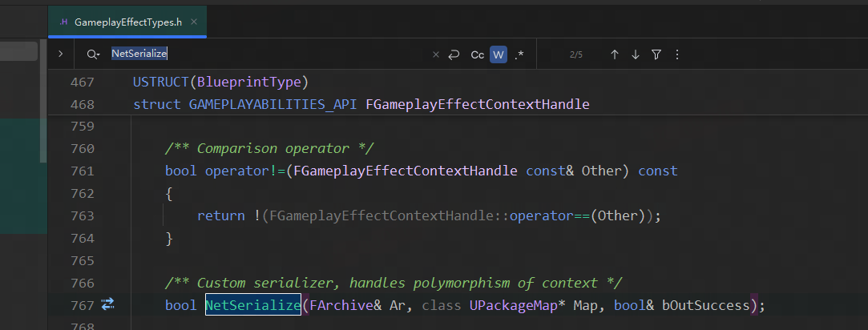This screenshot has height=330, width=868.
Task: Click line number 766
Action: click(83, 283)
